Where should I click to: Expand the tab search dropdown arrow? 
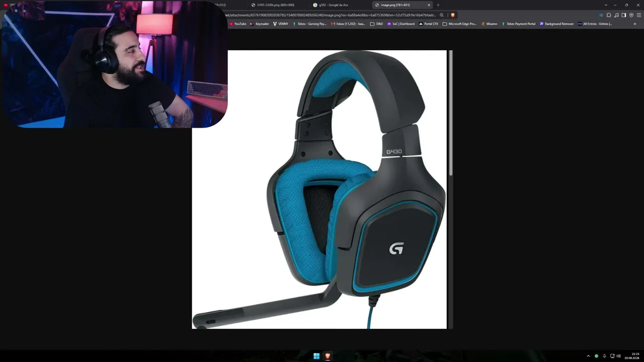(x=606, y=5)
